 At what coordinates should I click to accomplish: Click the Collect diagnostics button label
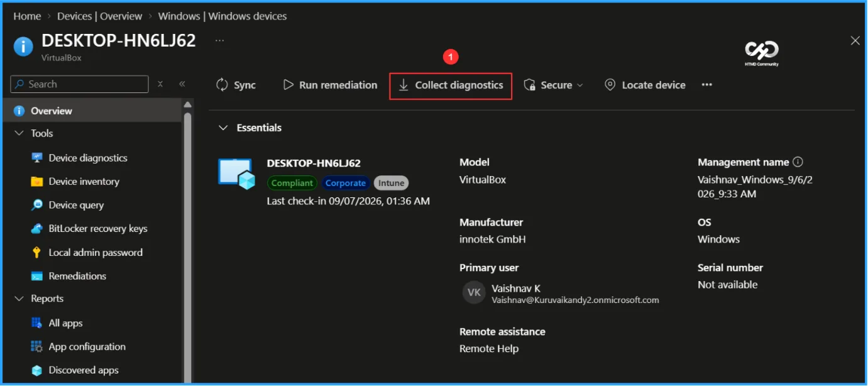point(459,85)
